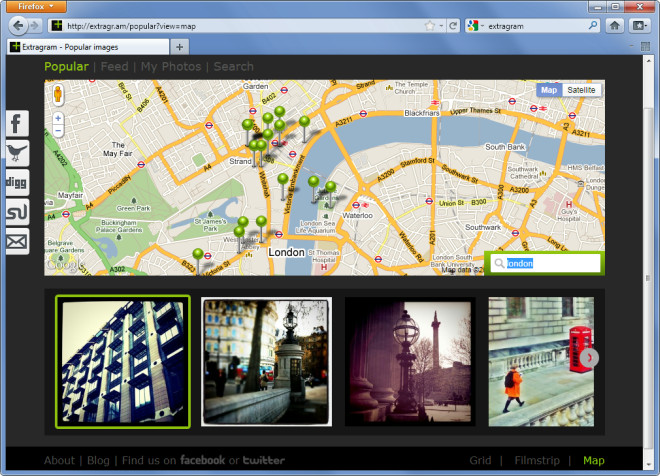Open the Search section
The height and width of the screenshot is (476, 660).
(x=234, y=66)
